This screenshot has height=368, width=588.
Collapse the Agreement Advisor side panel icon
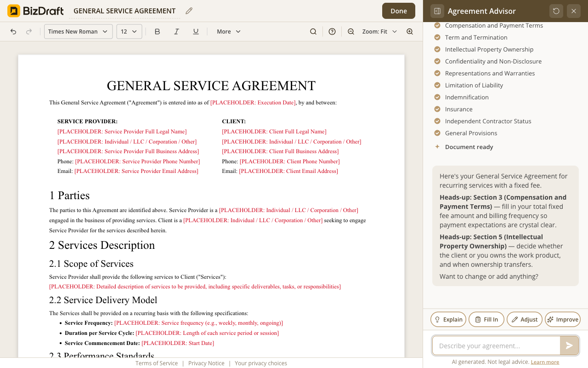tap(437, 11)
